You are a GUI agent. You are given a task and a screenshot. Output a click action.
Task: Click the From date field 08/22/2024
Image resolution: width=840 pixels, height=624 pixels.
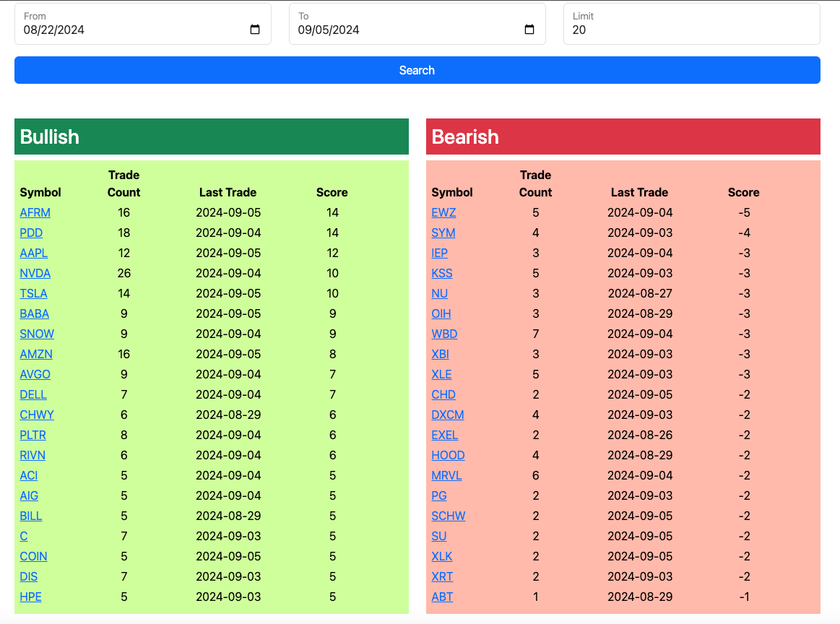[142, 24]
